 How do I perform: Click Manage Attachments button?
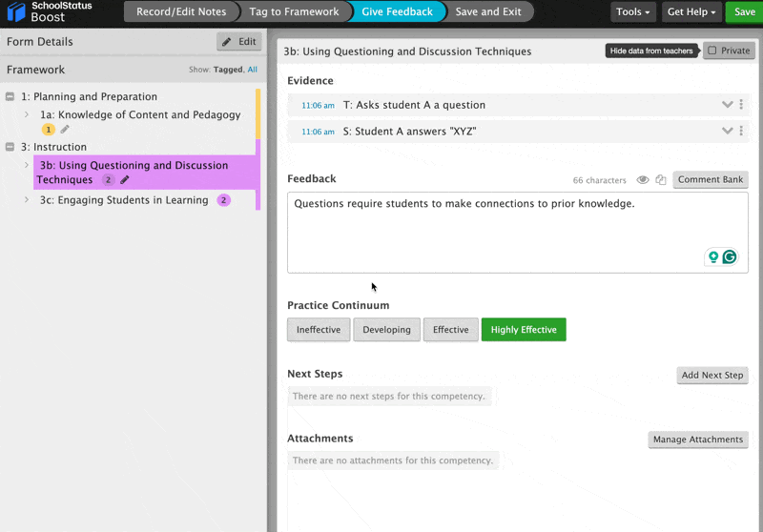pyautogui.click(x=698, y=440)
